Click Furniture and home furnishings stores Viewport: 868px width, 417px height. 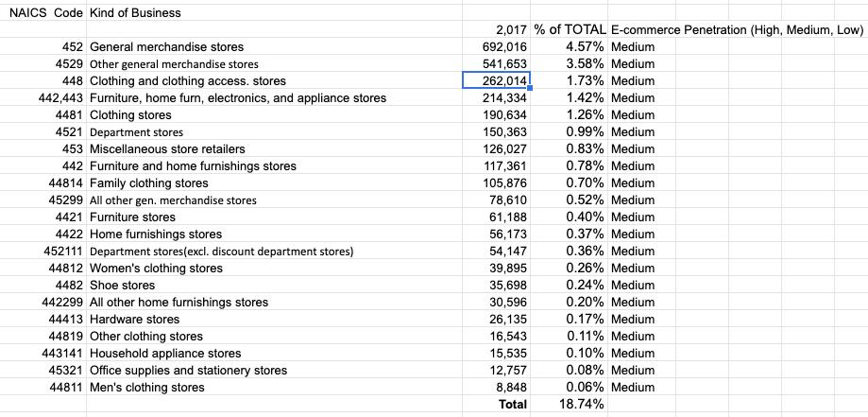(274, 165)
